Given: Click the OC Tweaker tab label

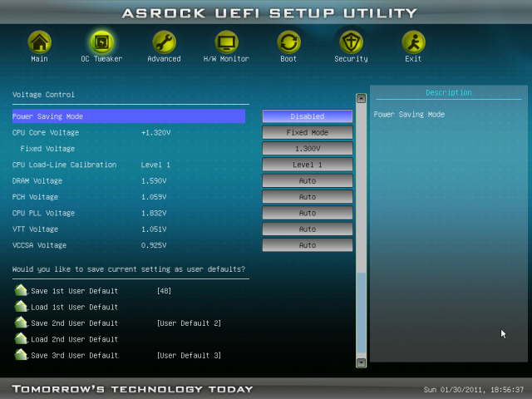Looking at the screenshot, I should 101,59.
